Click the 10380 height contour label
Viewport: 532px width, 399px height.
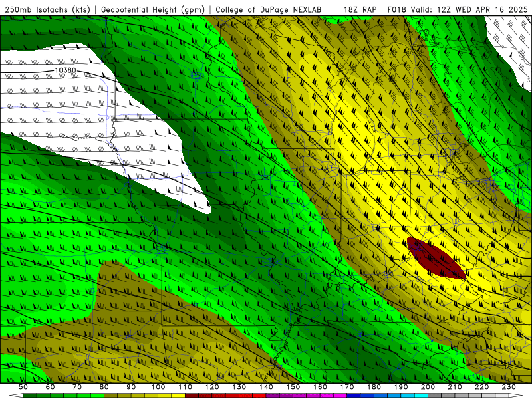tap(65, 70)
